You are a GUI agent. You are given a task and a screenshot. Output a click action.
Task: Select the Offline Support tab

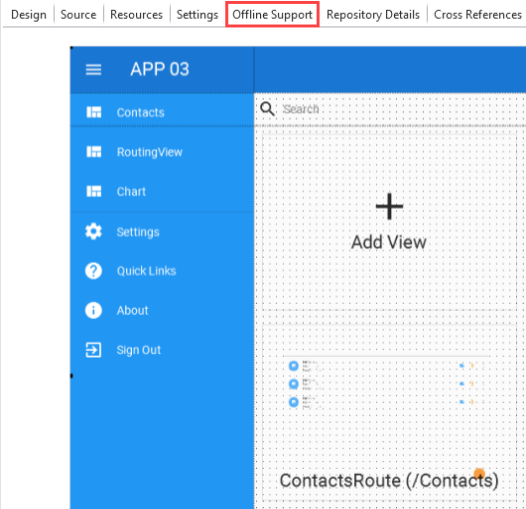[x=272, y=15]
